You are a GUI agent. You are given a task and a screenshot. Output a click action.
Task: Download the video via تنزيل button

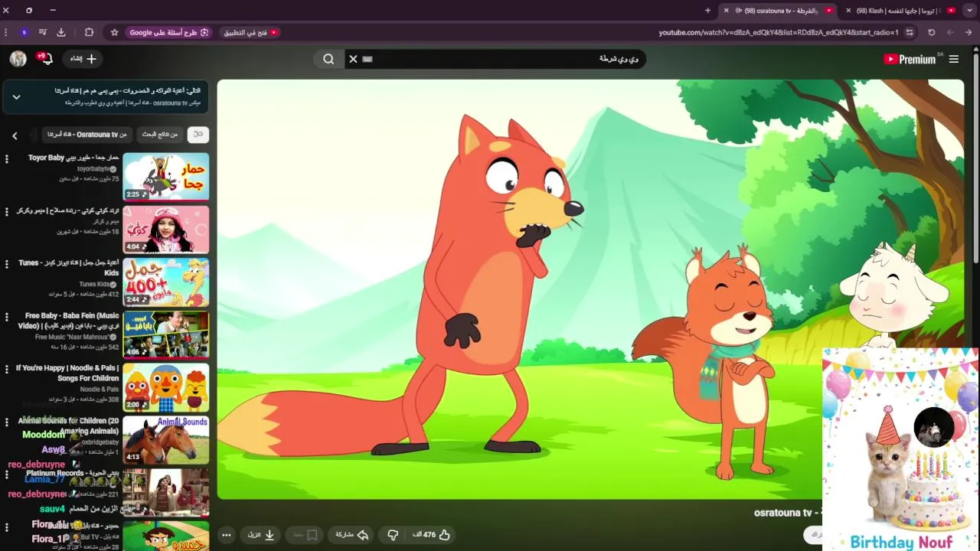(261, 535)
